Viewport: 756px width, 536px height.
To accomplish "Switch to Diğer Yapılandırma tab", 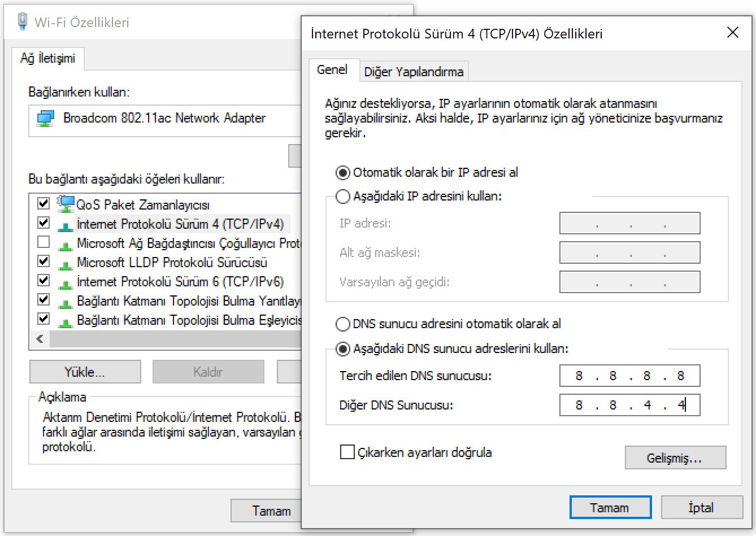I will [414, 72].
